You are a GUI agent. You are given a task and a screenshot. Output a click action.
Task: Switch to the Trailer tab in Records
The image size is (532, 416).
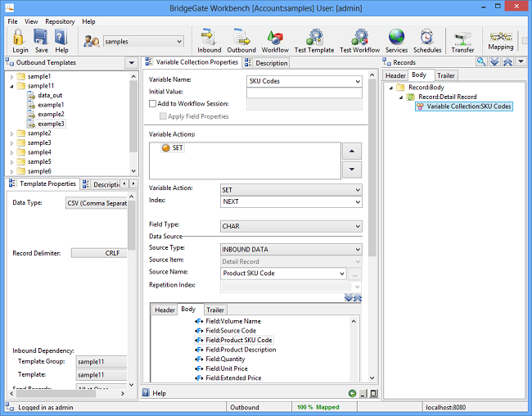pyautogui.click(x=445, y=75)
